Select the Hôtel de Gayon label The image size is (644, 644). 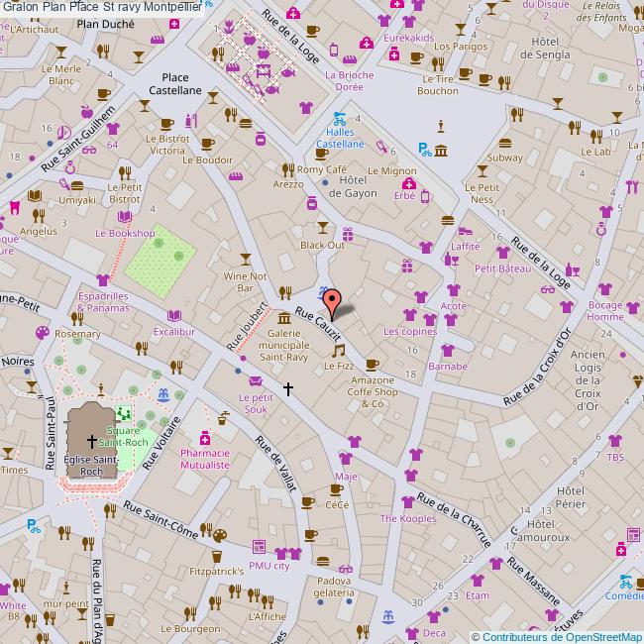point(348,186)
